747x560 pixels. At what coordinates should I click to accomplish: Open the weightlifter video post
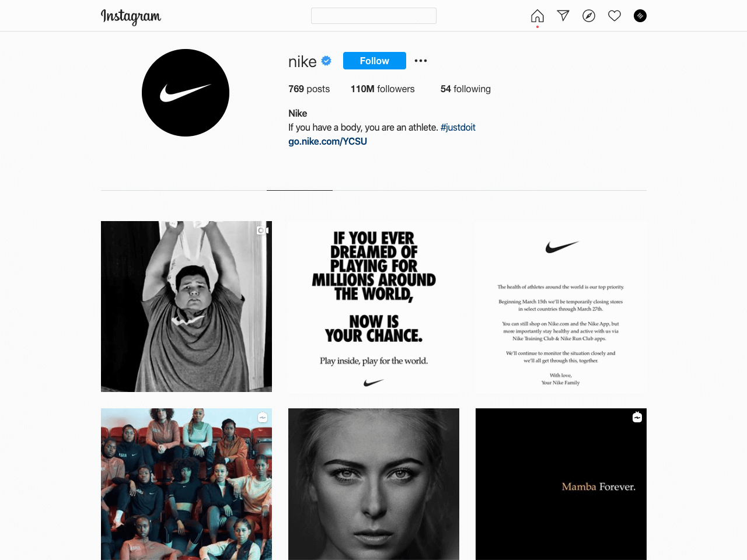pyautogui.click(x=186, y=306)
